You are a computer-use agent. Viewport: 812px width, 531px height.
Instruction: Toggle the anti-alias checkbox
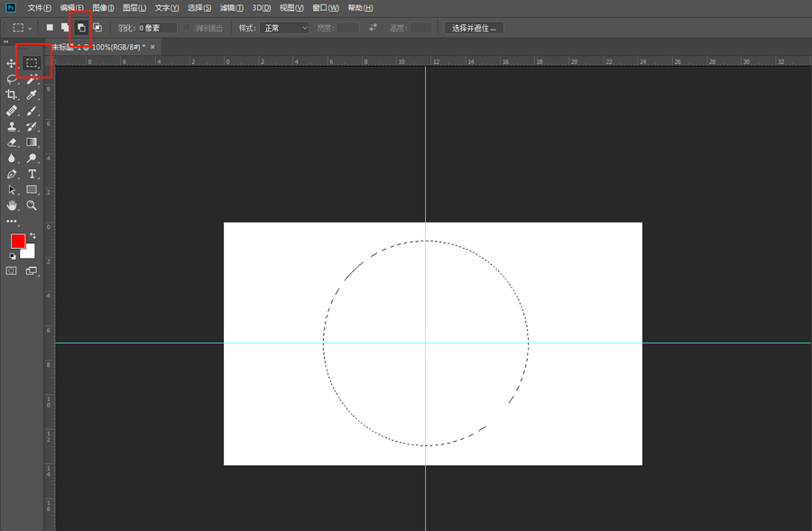187,27
